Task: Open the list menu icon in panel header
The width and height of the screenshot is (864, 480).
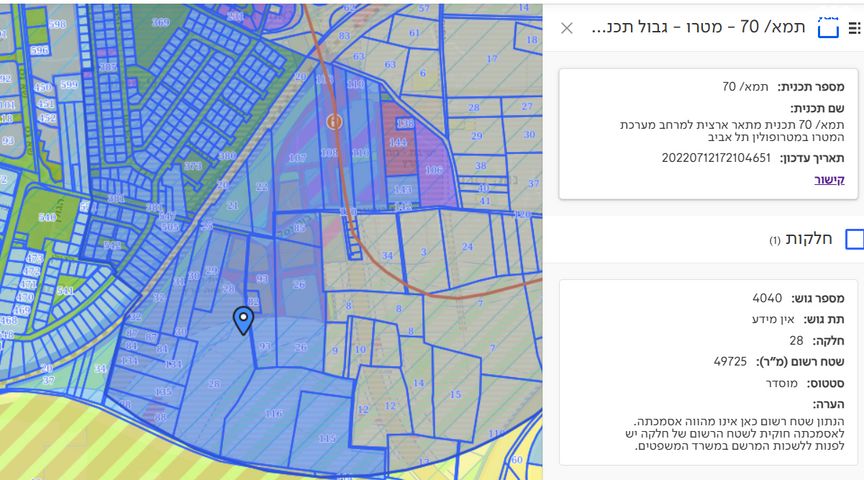Action: click(x=855, y=28)
